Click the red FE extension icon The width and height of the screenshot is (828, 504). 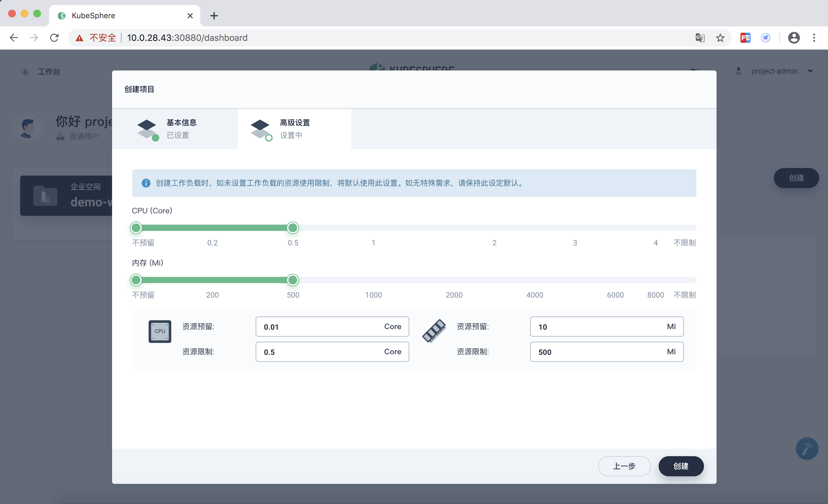(745, 38)
